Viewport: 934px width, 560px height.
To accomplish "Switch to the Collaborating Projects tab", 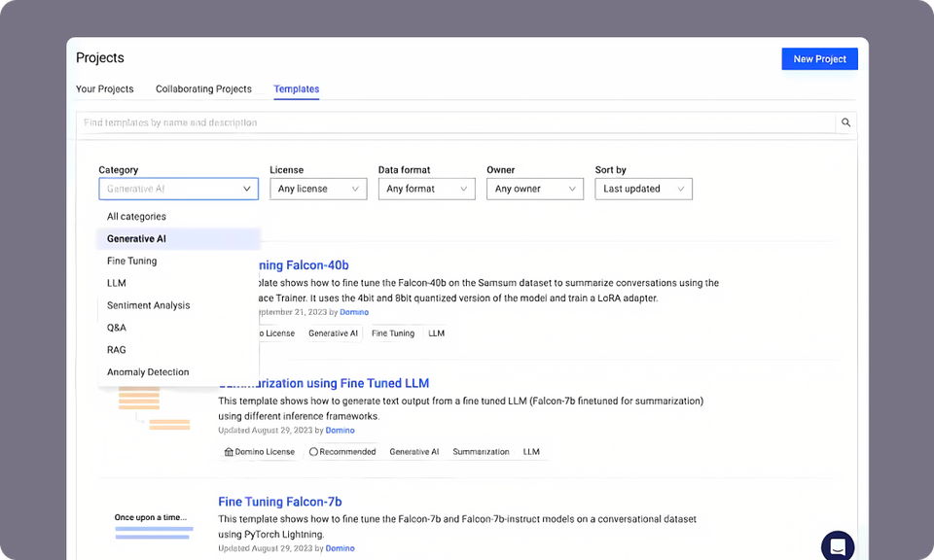I will 203,88.
